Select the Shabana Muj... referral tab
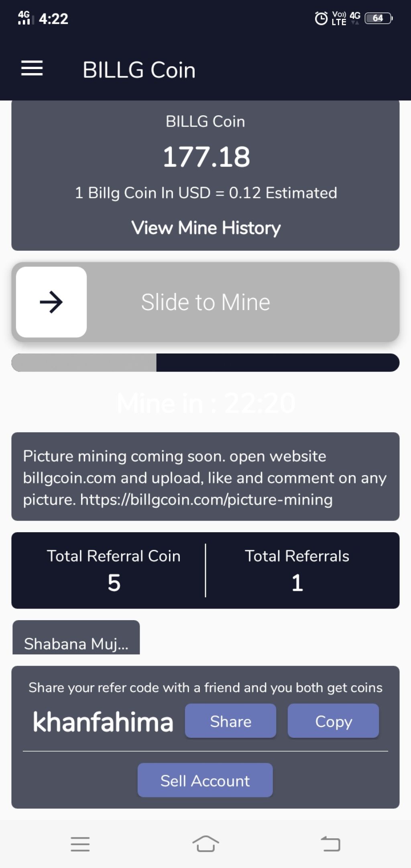Viewport: 411px width, 868px height. [x=76, y=638]
